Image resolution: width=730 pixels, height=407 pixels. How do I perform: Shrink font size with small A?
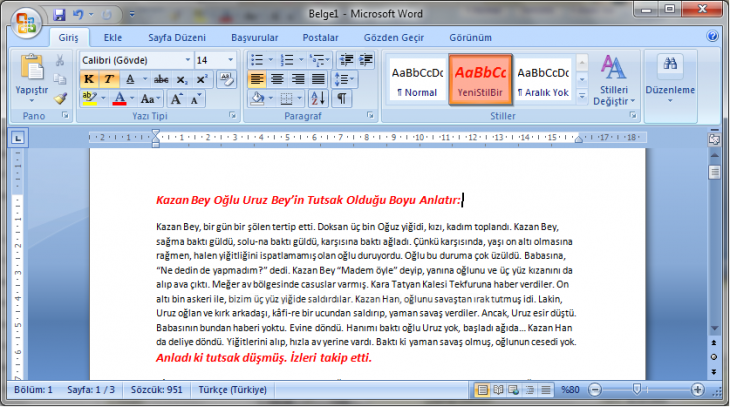196,99
